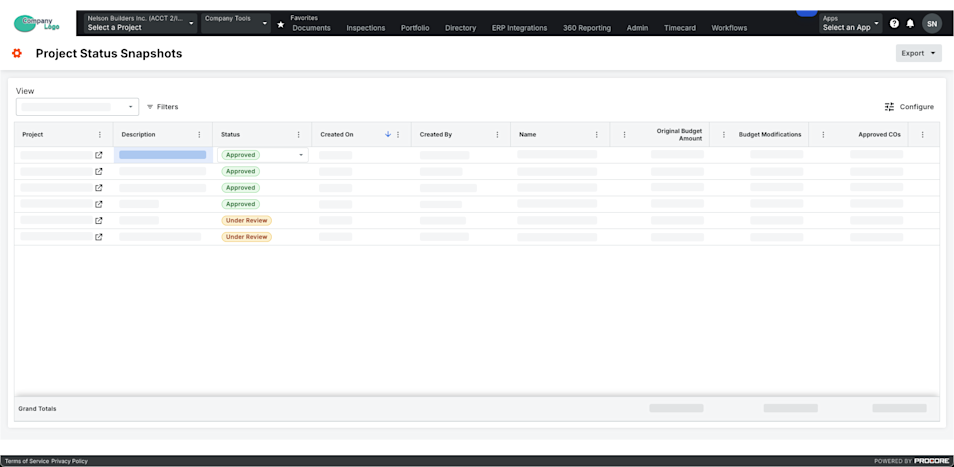Viewport: 954px width, 467px height.
Task: Open Created By column kebab menu
Action: pos(497,134)
